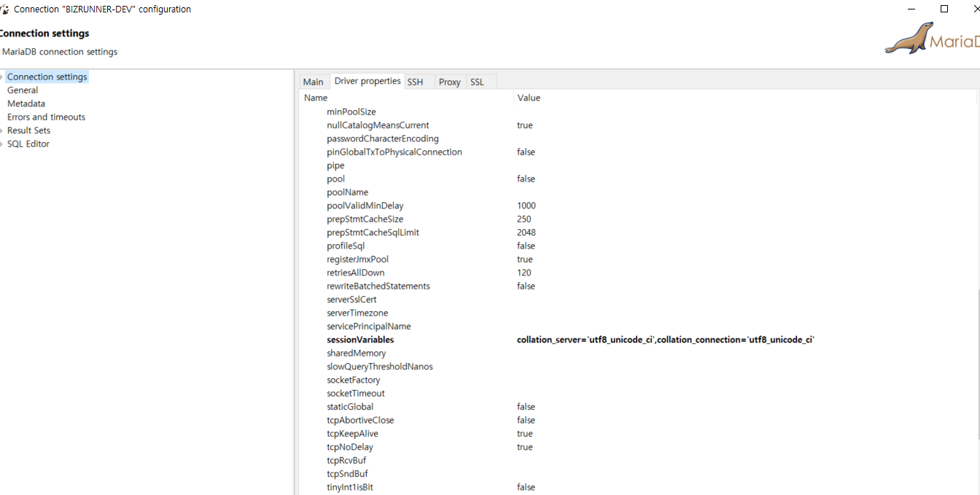Click the Name column header
980x495 pixels.
pyautogui.click(x=316, y=98)
